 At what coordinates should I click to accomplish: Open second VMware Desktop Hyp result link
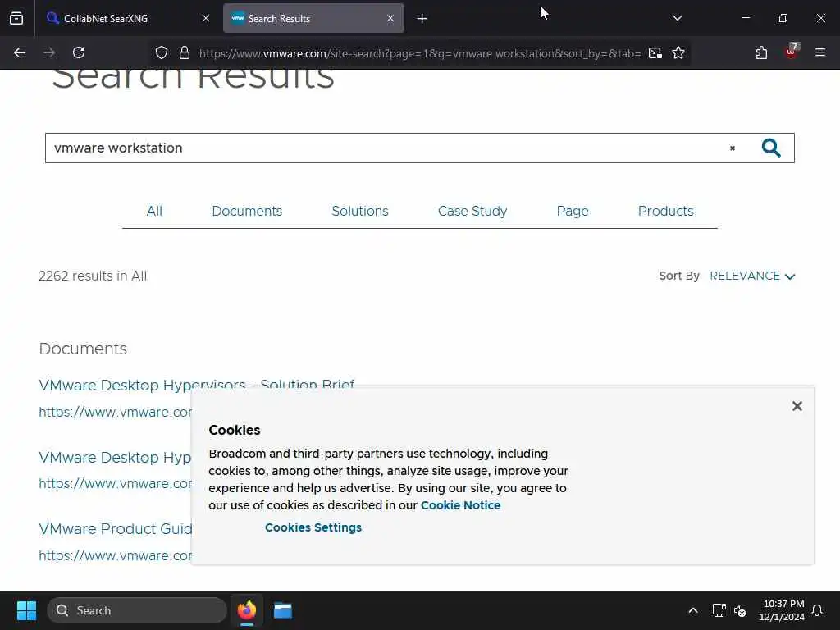(x=115, y=457)
